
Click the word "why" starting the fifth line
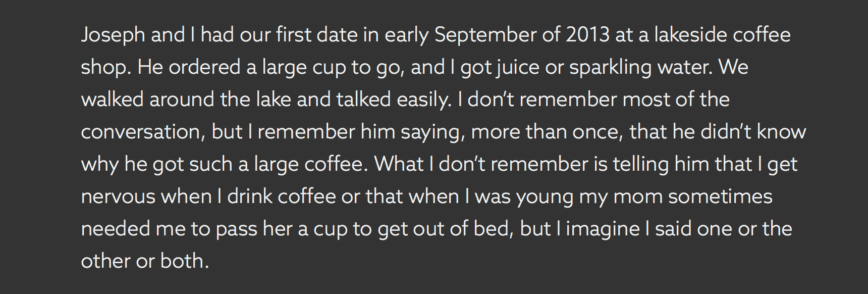coord(99,164)
